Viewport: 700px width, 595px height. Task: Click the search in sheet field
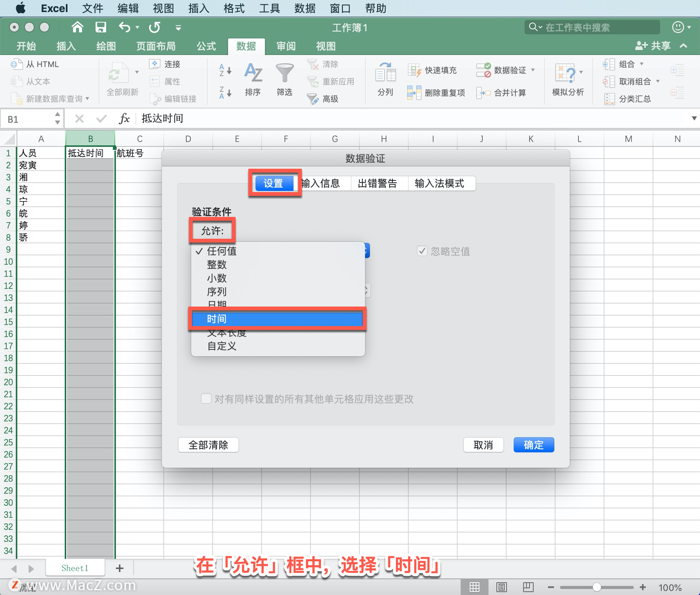click(x=592, y=27)
